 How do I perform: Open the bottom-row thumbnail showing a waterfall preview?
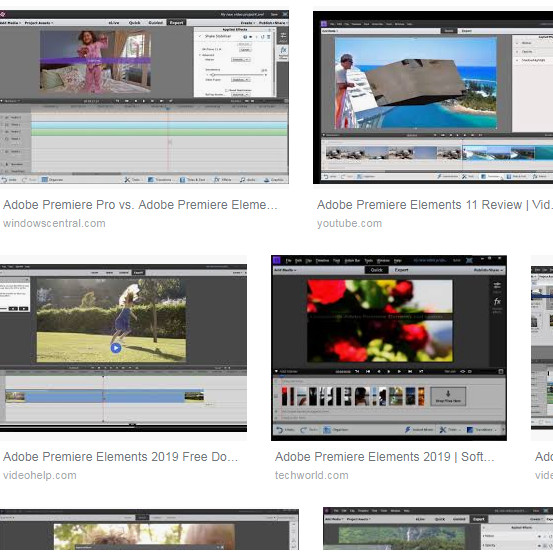pos(438,529)
